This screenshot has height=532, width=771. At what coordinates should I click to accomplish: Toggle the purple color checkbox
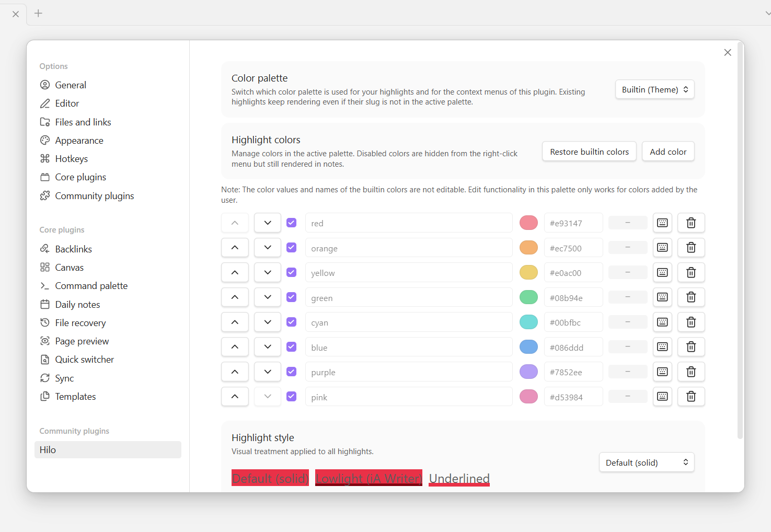coord(292,372)
